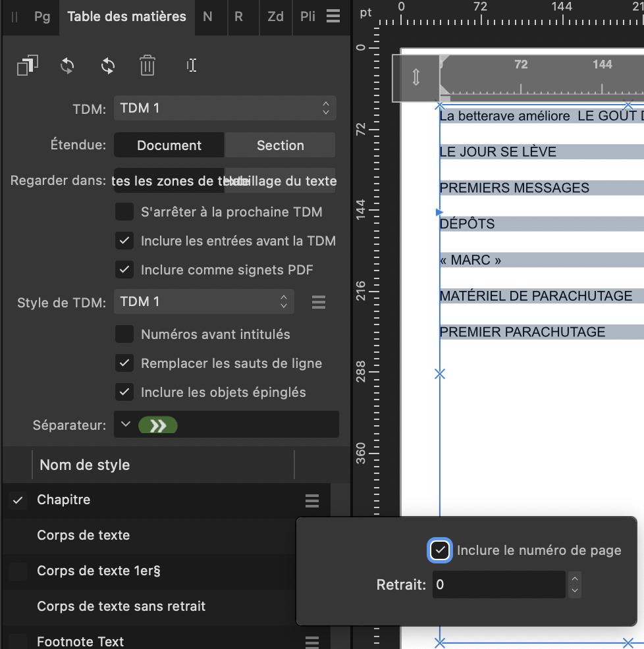Viewport: 644px width, 649px height.
Task: Select the Document scope button
Action: 169,145
